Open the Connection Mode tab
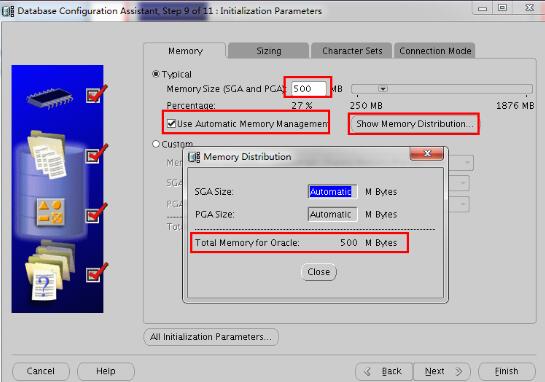 click(x=435, y=51)
